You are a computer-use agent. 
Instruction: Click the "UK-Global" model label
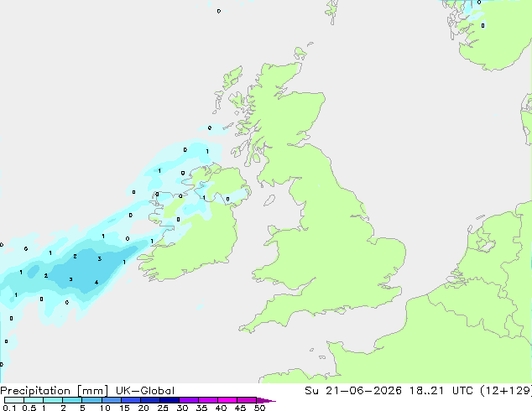coord(145,391)
